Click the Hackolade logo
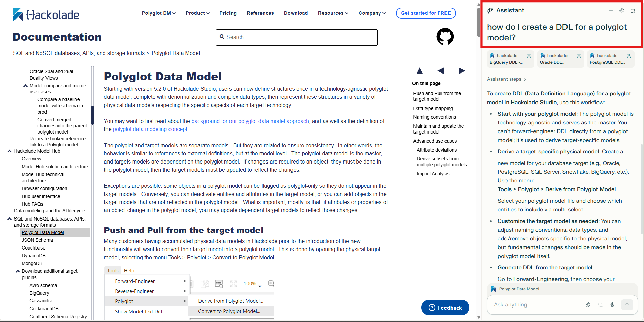The width and height of the screenshot is (644, 322). click(x=46, y=15)
